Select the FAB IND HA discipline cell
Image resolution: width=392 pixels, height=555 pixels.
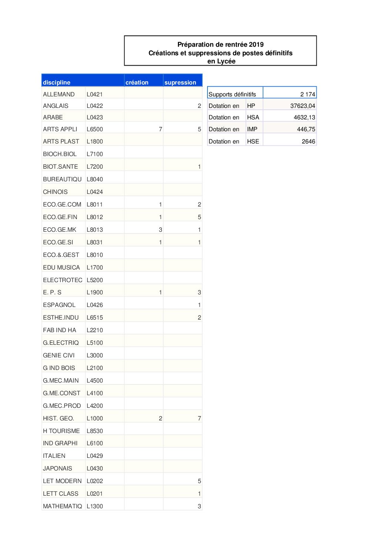tap(63, 328)
